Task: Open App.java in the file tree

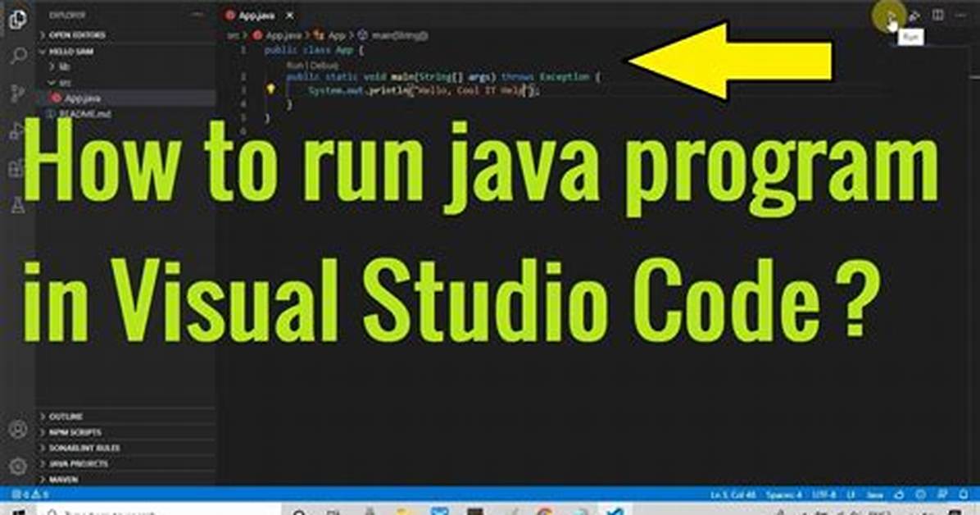Action: pos(125,98)
